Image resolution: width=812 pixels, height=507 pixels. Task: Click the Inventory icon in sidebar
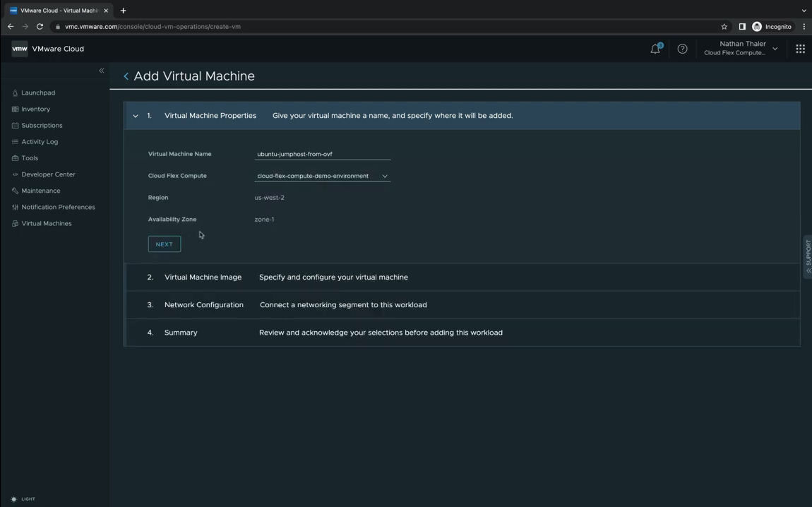click(15, 109)
